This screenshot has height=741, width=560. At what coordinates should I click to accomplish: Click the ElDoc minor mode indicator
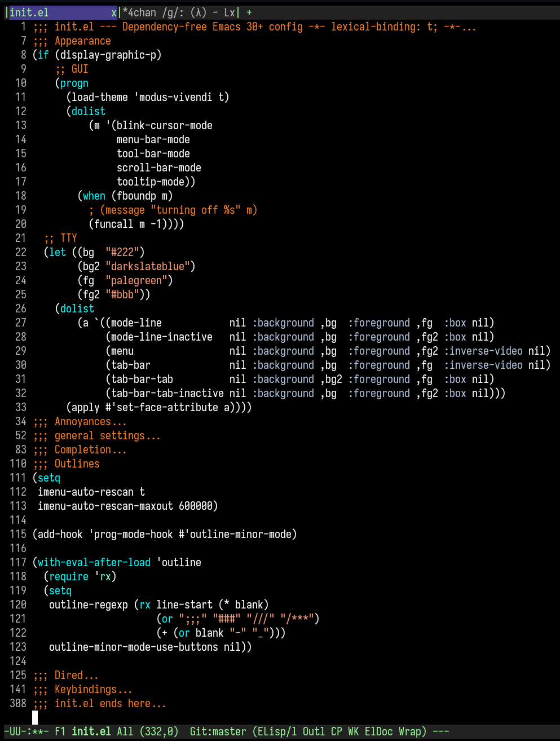click(x=378, y=731)
